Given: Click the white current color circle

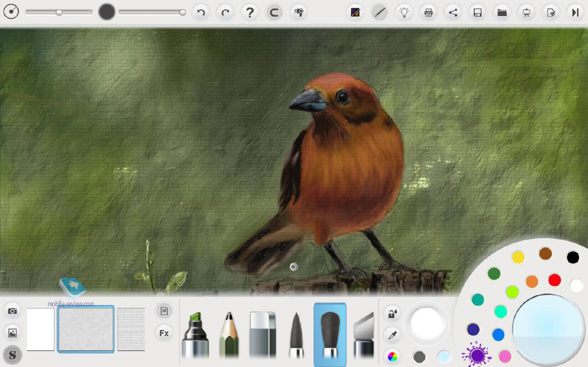Looking at the screenshot, I should (426, 323).
